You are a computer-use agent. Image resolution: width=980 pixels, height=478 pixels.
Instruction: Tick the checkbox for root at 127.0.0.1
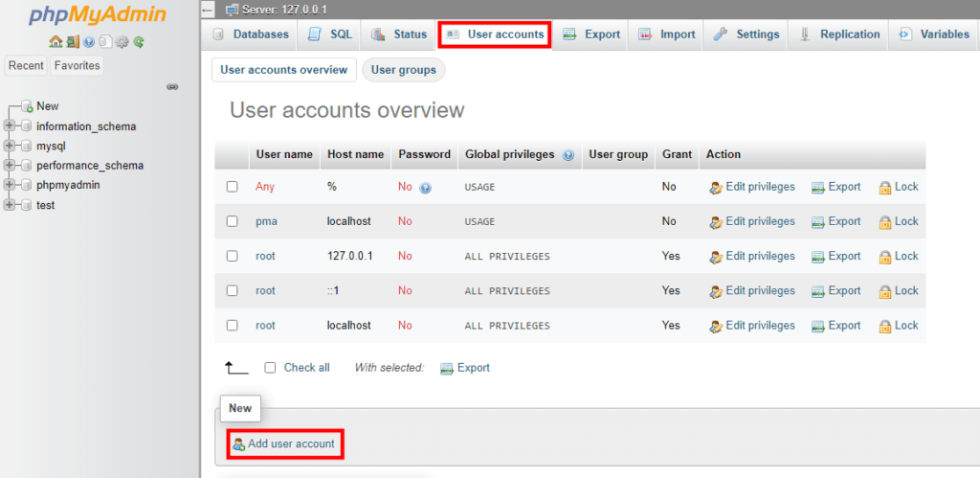[x=232, y=256]
